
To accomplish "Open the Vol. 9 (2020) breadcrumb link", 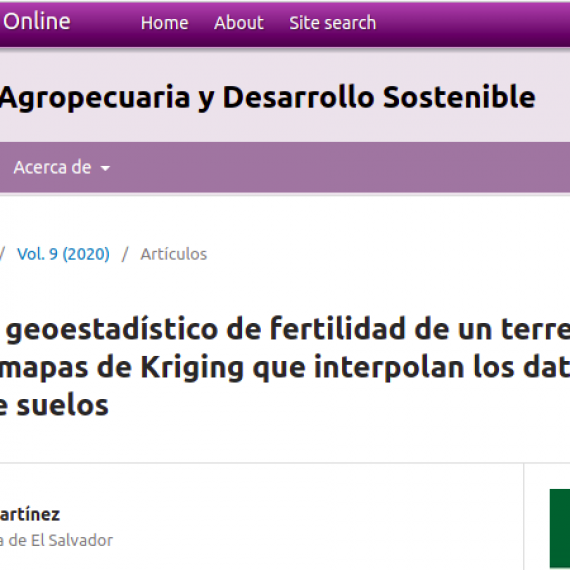I will pos(63,254).
